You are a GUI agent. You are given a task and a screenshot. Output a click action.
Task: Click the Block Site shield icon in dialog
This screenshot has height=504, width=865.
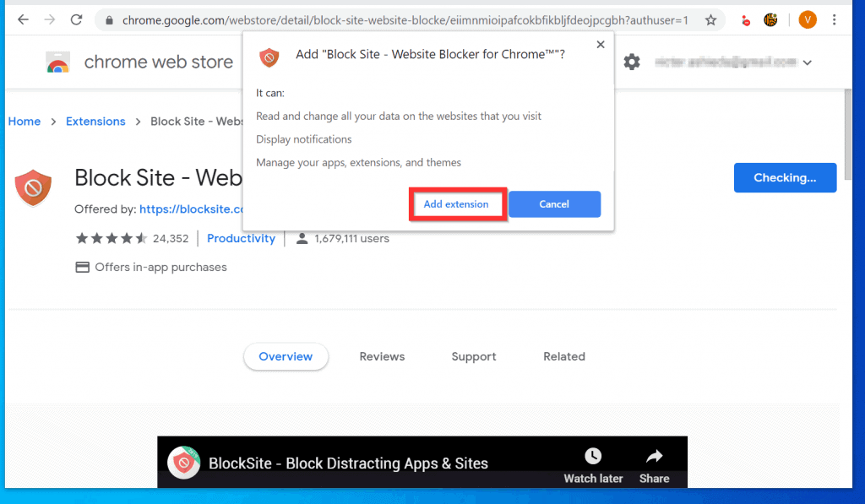click(x=269, y=57)
